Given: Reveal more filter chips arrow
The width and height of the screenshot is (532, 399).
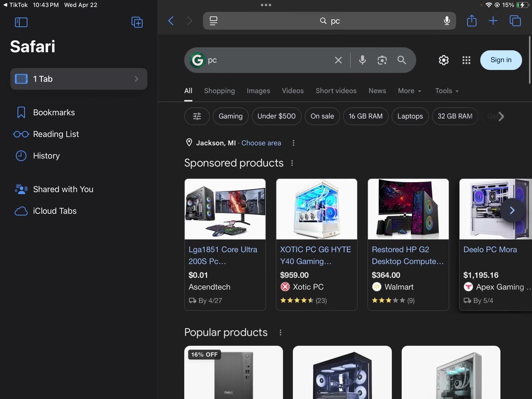Looking at the screenshot, I should pos(501,116).
